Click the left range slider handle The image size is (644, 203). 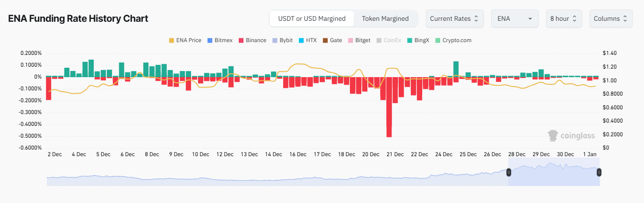(x=509, y=172)
